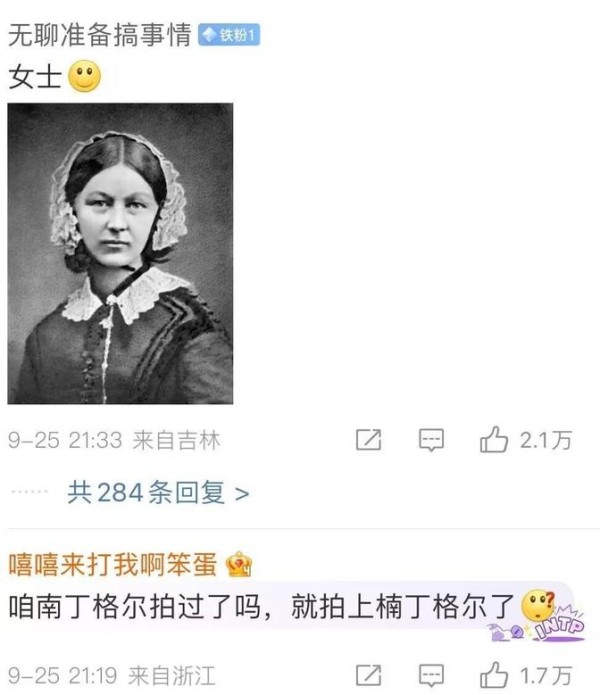Image resolution: width=600 pixels, height=695 pixels.
Task: Tap the dotted line before 共284条回复
Action: click(29, 492)
